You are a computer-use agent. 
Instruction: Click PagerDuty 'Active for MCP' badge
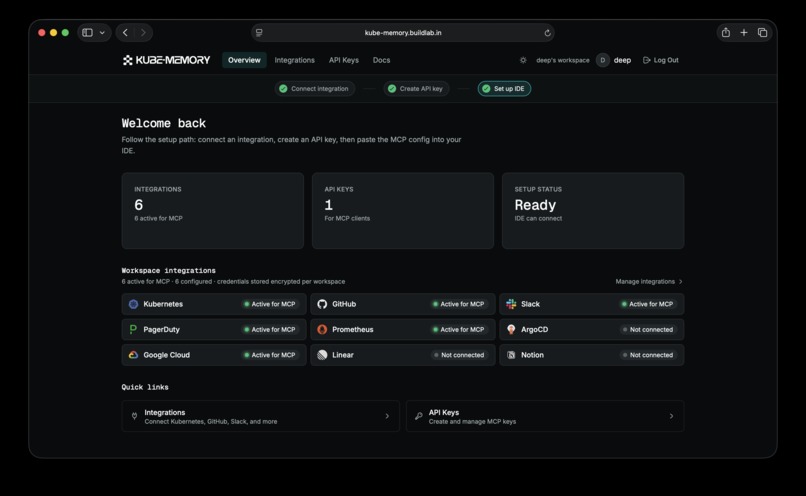[x=270, y=329]
